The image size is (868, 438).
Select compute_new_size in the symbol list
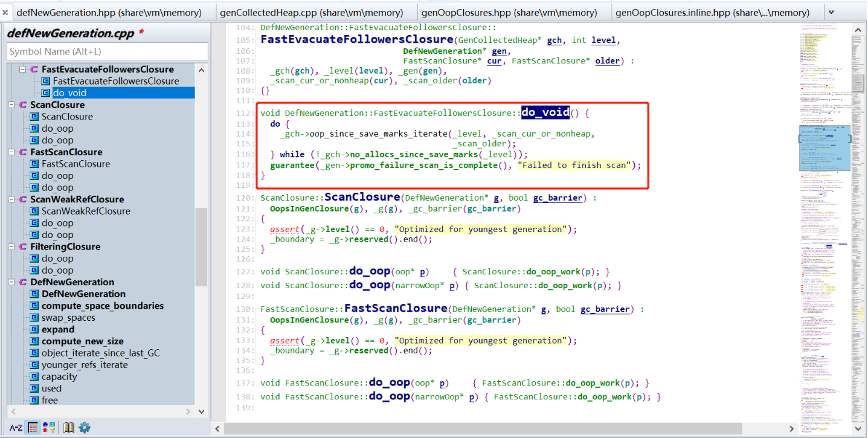82,341
